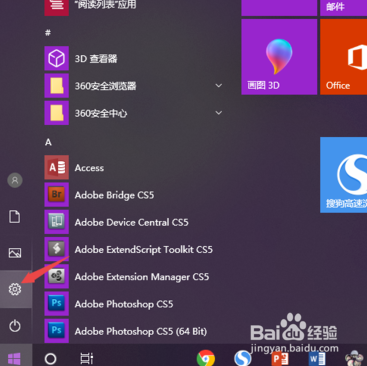
Task: Open the Documents sidebar icon
Action: click(15, 217)
